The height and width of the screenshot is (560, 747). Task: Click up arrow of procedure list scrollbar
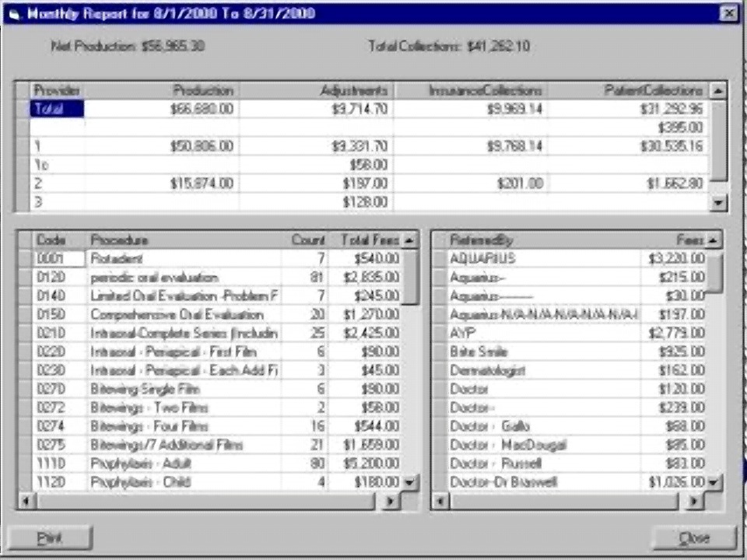[409, 240]
